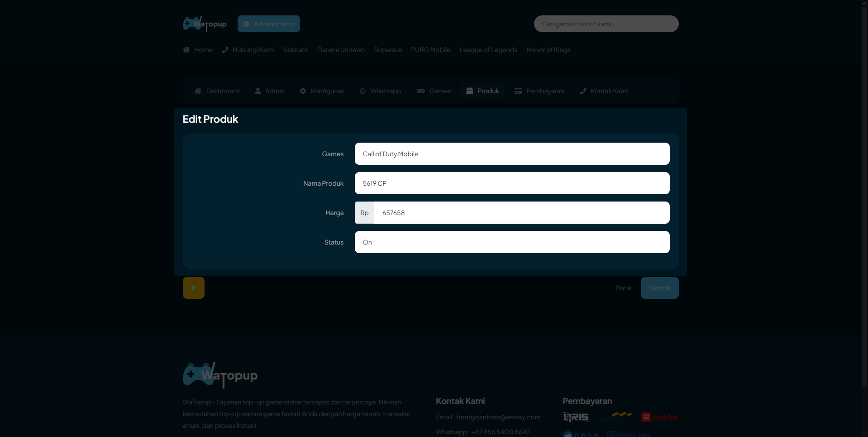Click the Produk box icon

(x=470, y=91)
